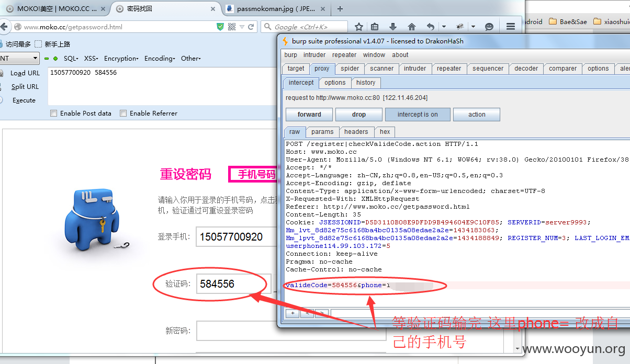Drop the intercepted request

[x=359, y=115]
